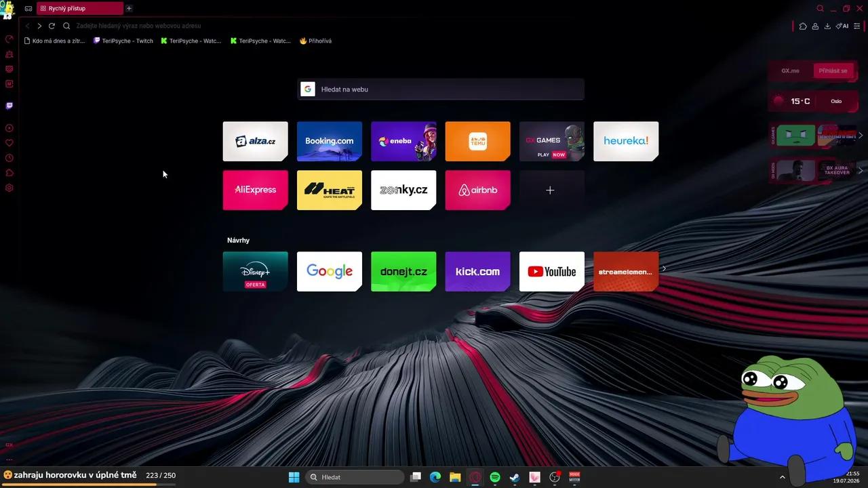Click the Hledat na webu search box
Image resolution: width=868 pixels, height=488 pixels.
pyautogui.click(x=441, y=89)
